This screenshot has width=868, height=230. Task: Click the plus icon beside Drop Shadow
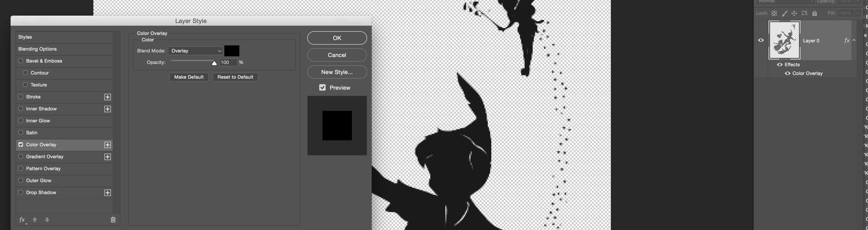click(107, 193)
